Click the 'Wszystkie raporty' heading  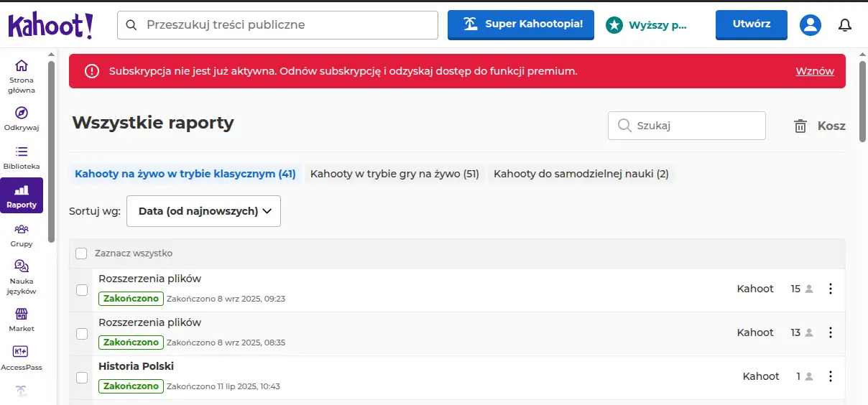153,123
